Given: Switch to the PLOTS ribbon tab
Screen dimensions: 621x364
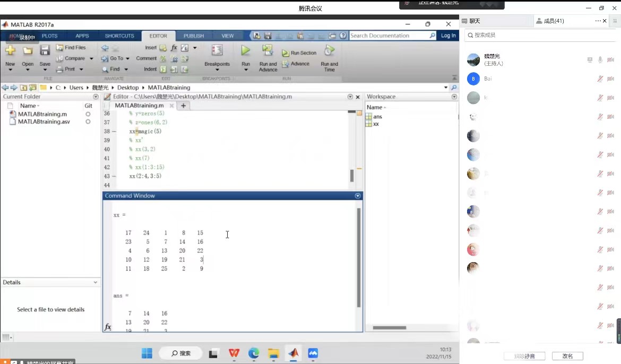Looking at the screenshot, I should 49,36.
